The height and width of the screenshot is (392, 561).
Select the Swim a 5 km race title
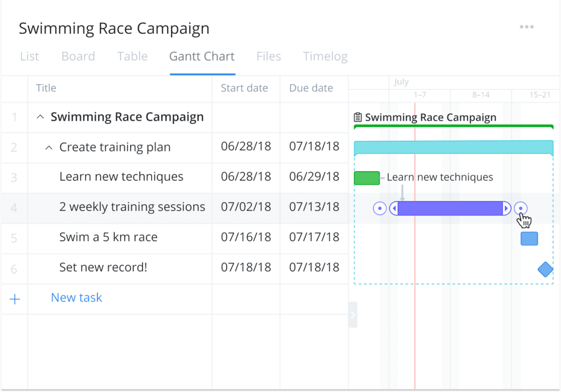click(x=109, y=237)
